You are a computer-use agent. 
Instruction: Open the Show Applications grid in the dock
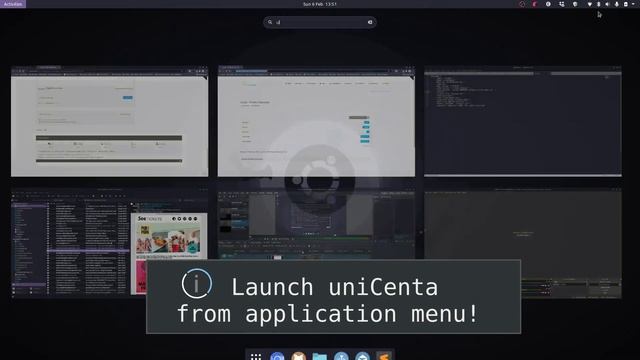pyautogui.click(x=256, y=357)
